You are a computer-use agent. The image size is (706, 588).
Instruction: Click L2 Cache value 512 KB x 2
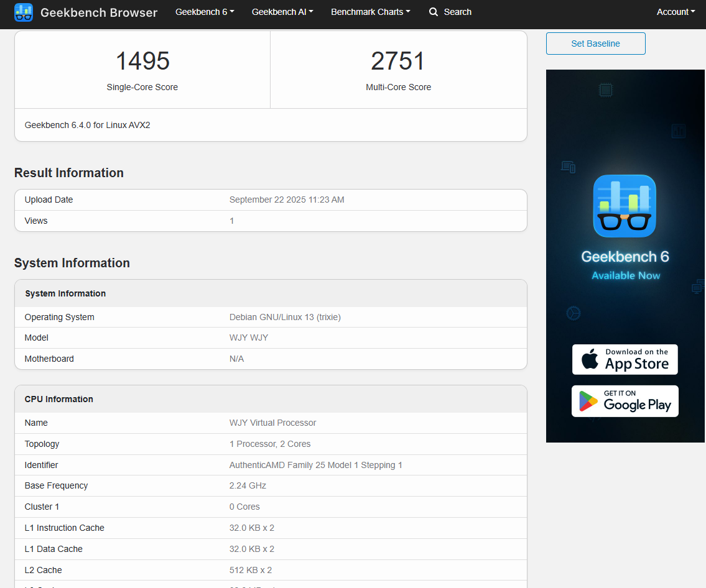pos(250,571)
